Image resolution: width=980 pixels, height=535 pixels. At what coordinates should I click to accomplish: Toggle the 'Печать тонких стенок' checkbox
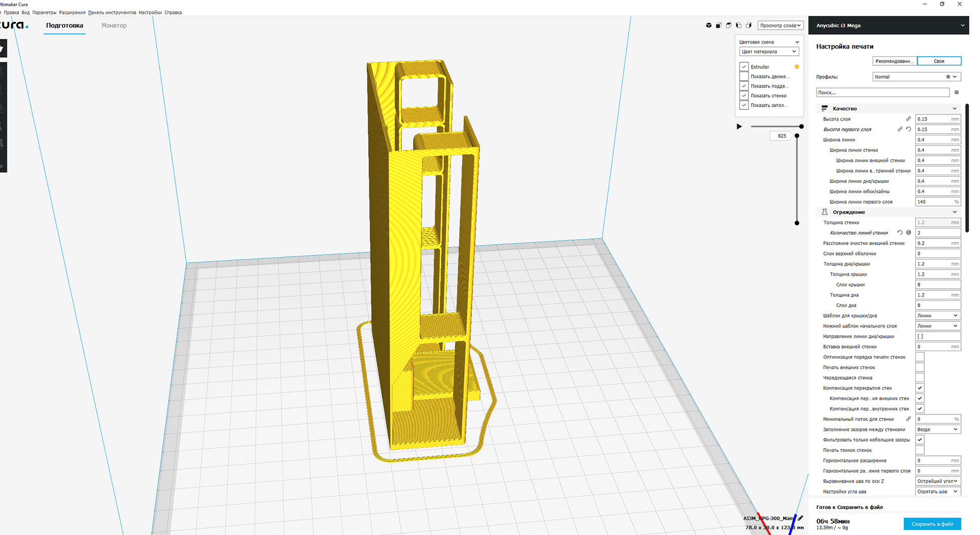[x=920, y=450]
